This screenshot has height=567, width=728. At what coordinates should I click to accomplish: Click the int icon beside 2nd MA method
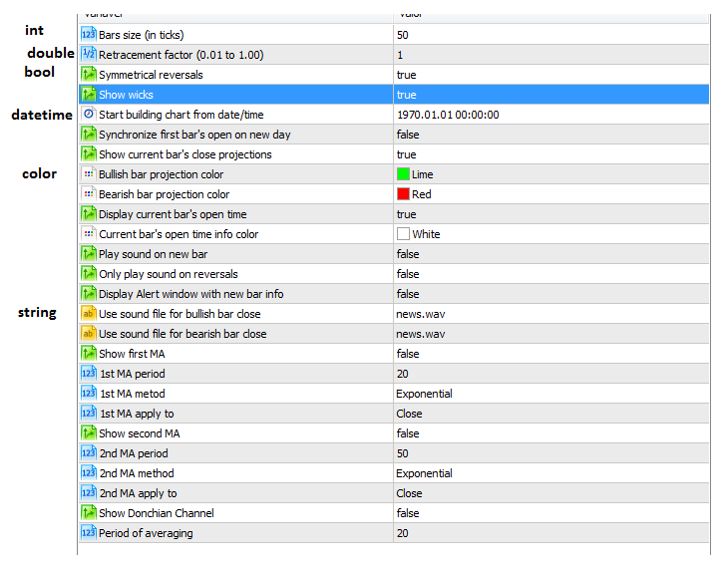88,473
